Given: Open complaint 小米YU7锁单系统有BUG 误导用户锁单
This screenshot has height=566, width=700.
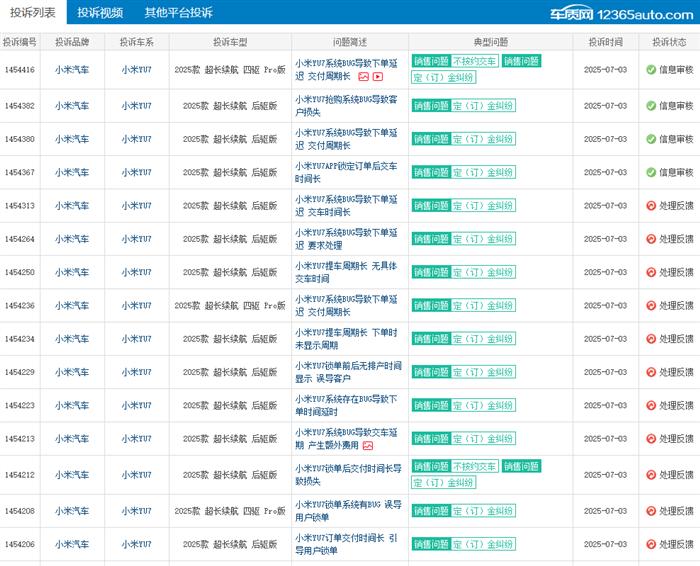Looking at the screenshot, I should [x=348, y=511].
